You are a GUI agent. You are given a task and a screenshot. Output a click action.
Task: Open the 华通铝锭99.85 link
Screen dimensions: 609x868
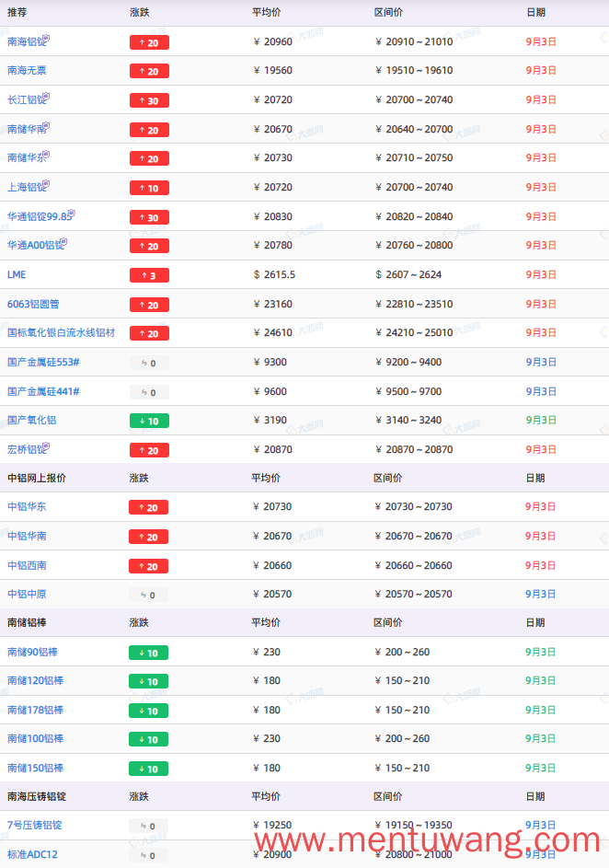pyautogui.click(x=40, y=216)
